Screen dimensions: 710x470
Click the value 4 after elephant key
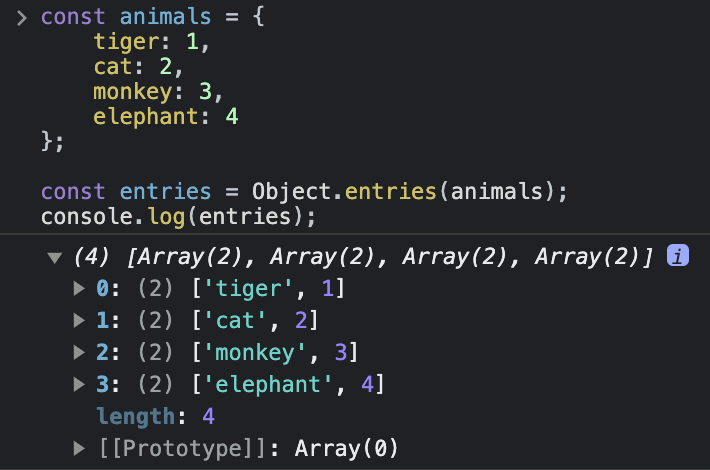tap(232, 116)
